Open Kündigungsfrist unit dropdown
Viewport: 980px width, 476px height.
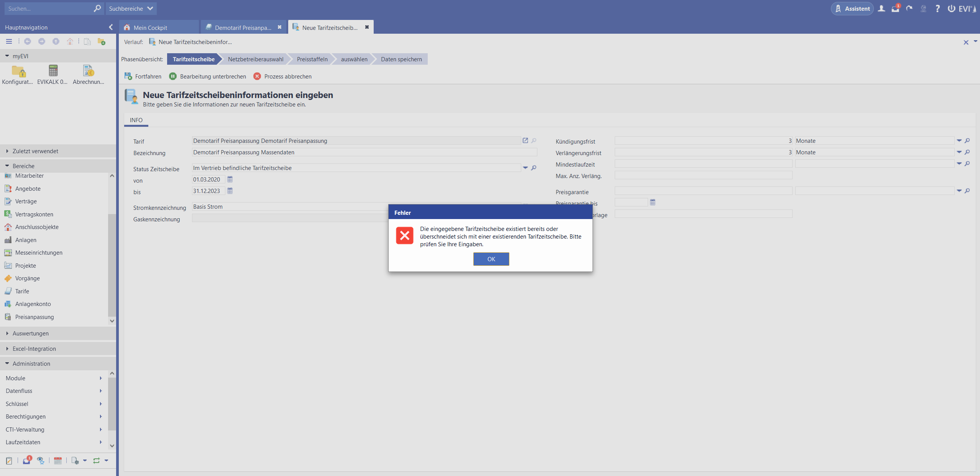tap(959, 141)
